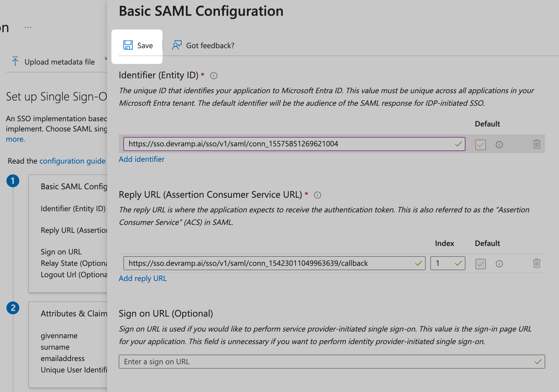Delete the identifier entry with trash icon
This screenshot has width=559, height=392.
[x=536, y=144]
